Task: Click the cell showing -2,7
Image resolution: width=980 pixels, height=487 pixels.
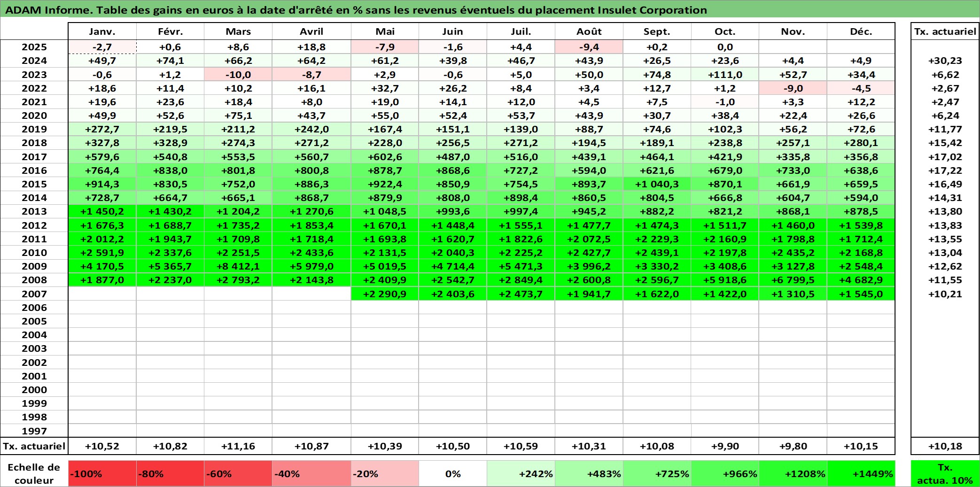Action: click(102, 47)
